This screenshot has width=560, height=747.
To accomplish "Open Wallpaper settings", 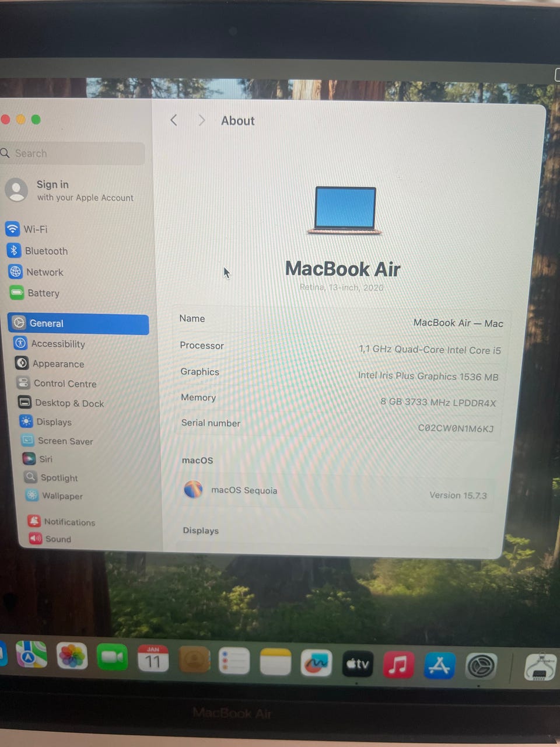I will click(x=54, y=495).
